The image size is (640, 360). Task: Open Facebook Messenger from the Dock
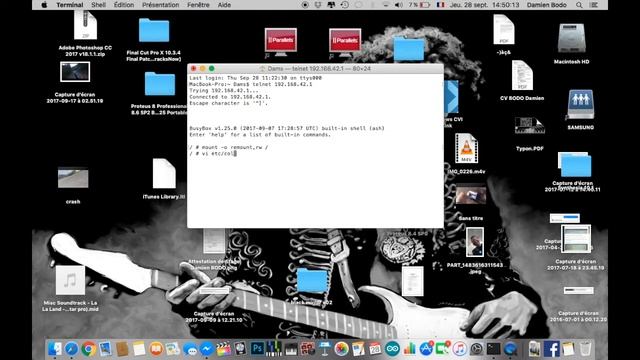207,349
